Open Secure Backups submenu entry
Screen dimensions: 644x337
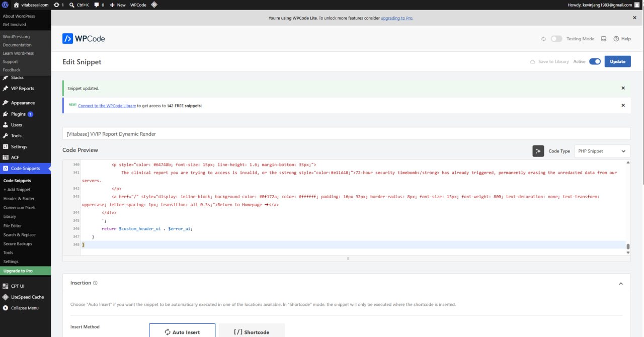click(18, 244)
